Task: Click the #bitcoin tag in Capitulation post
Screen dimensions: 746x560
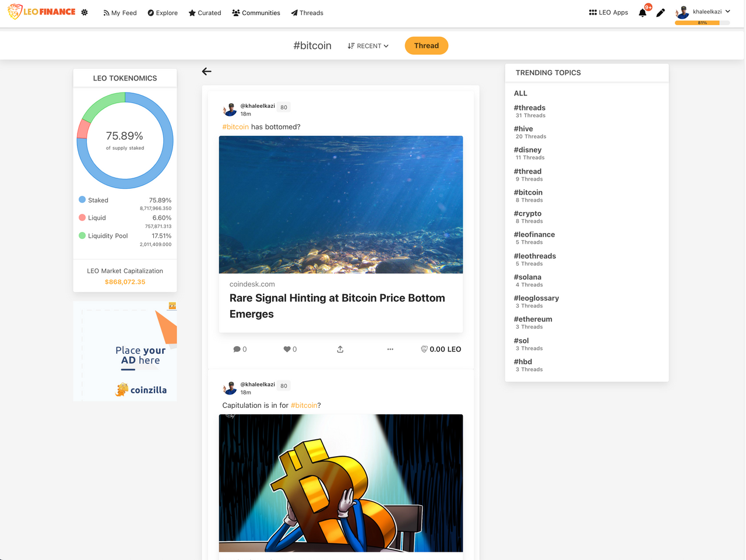Action: point(304,406)
